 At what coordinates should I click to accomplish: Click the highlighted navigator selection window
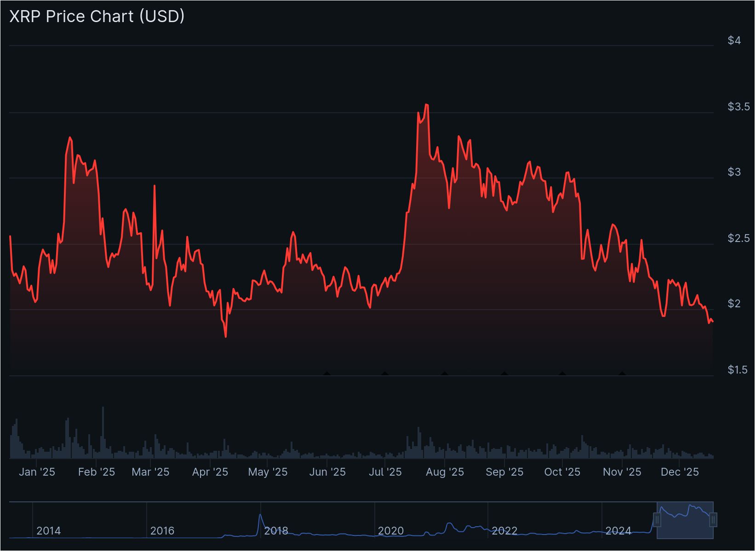[686, 521]
